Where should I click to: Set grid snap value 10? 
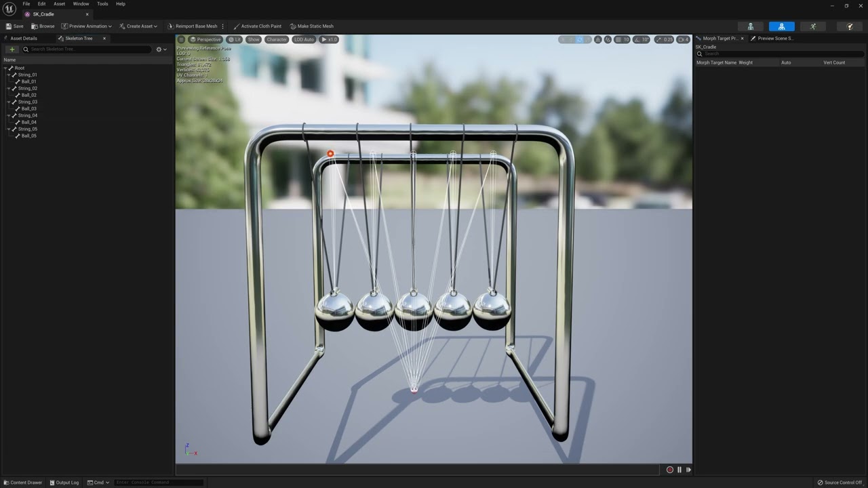pyautogui.click(x=626, y=39)
